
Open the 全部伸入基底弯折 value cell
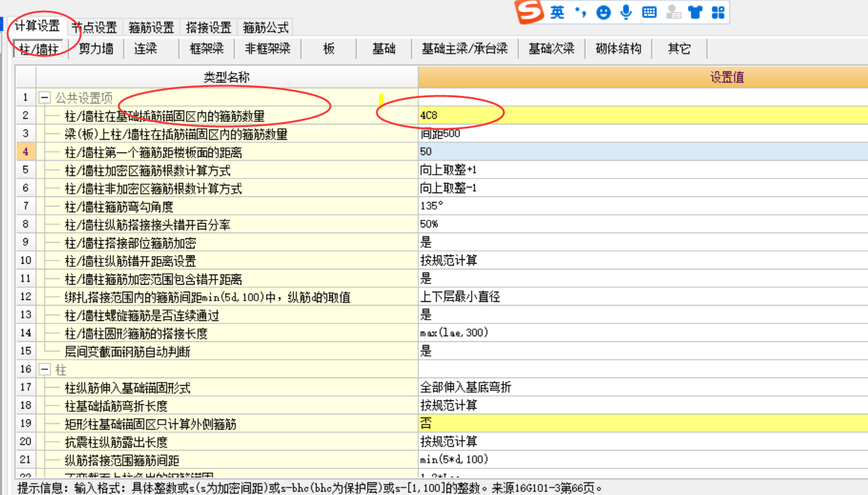tap(643, 388)
